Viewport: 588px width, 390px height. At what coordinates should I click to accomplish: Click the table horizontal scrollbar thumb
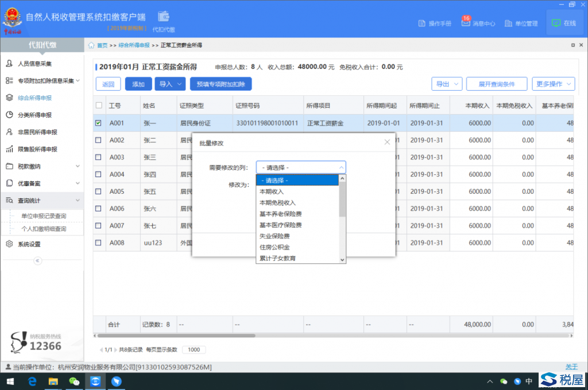(x=176, y=336)
